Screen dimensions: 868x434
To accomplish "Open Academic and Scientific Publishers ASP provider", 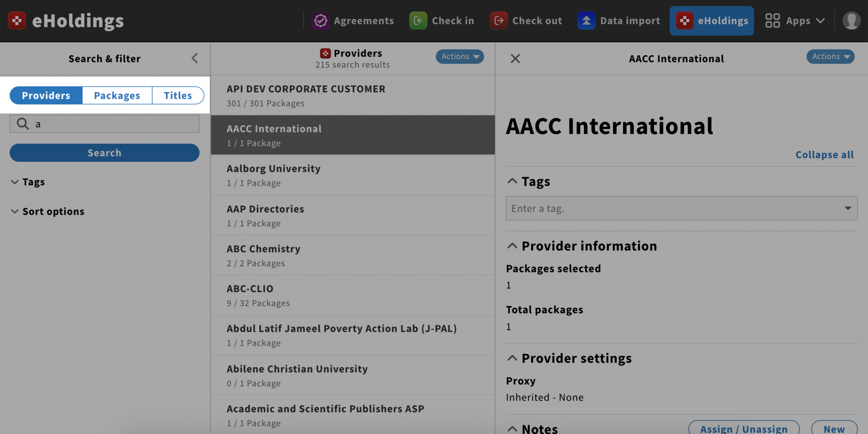I will [x=353, y=415].
